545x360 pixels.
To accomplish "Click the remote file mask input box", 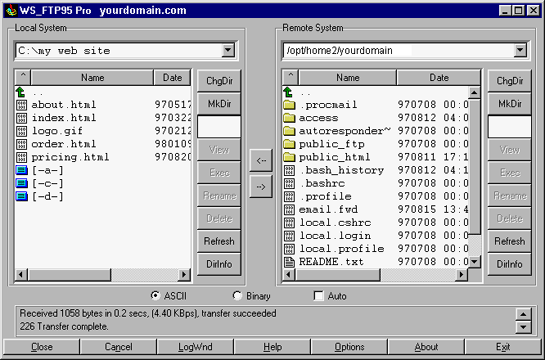I will 510,127.
